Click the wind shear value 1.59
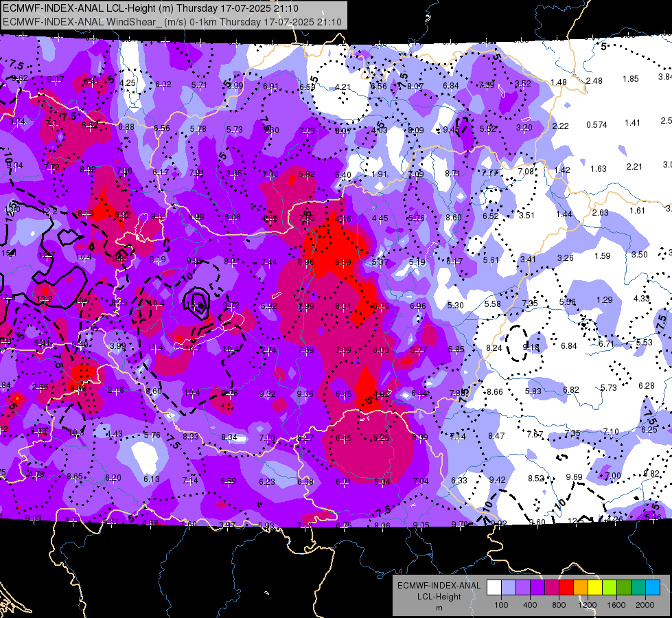 pos(603,256)
